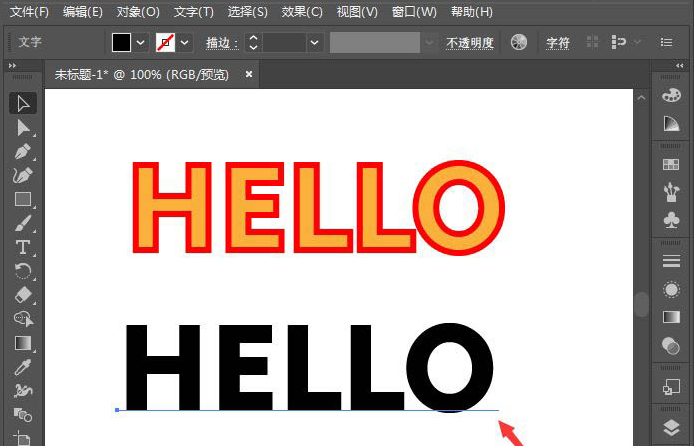Open the 帮助(H) menu

pos(471,12)
